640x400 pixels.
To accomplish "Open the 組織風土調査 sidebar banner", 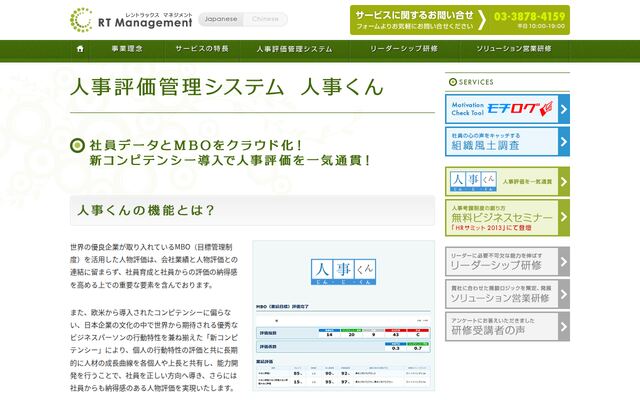I will (x=507, y=142).
